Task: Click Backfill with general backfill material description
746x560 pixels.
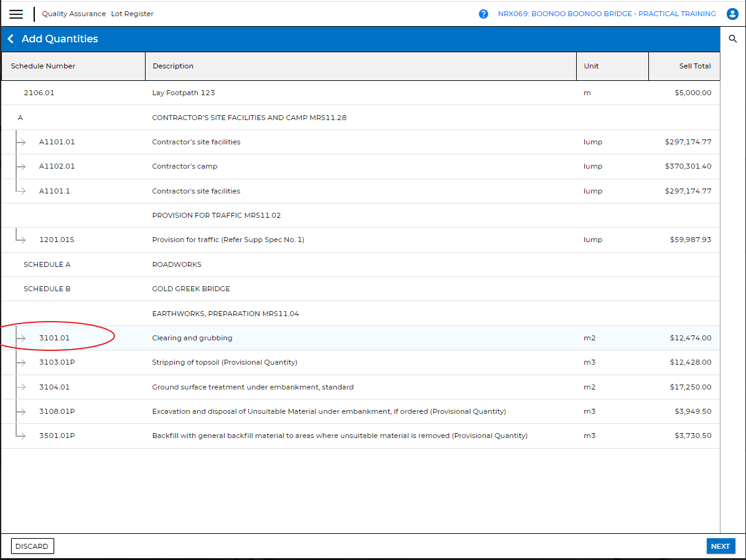Action: coord(340,436)
